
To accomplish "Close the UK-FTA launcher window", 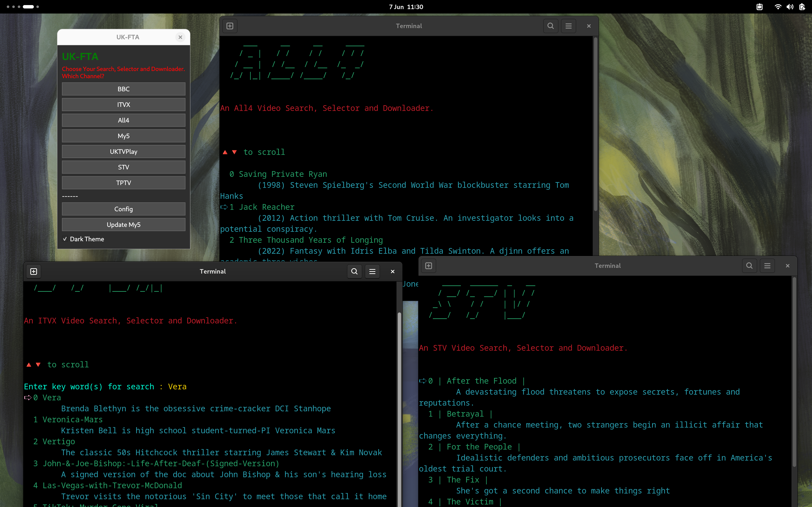I will pyautogui.click(x=180, y=37).
